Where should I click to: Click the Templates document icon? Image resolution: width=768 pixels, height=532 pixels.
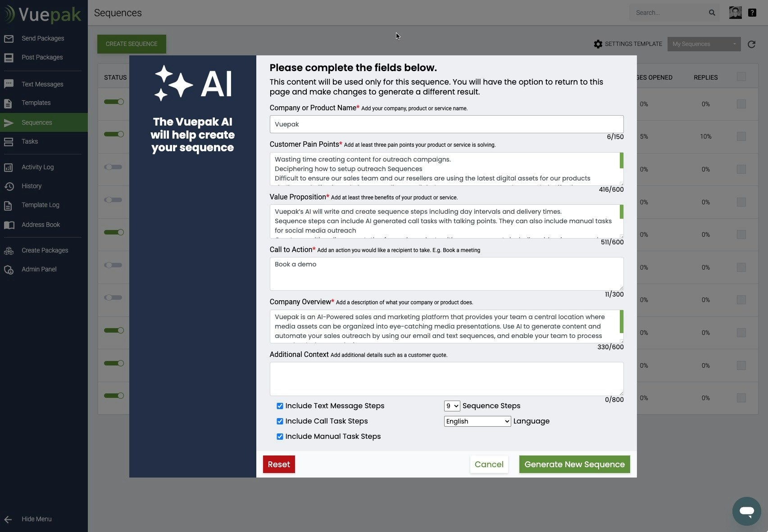(8, 103)
